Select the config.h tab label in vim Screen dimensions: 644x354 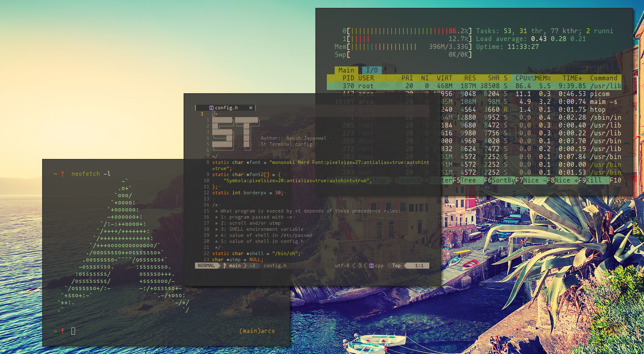click(226, 108)
